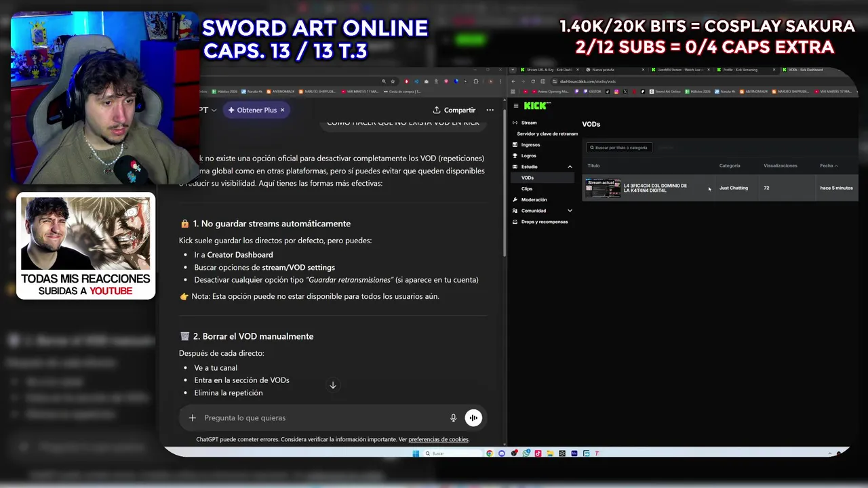Click the scroll-to-bottom arrow in ChatGPT
The image size is (868, 488).
coord(333,385)
